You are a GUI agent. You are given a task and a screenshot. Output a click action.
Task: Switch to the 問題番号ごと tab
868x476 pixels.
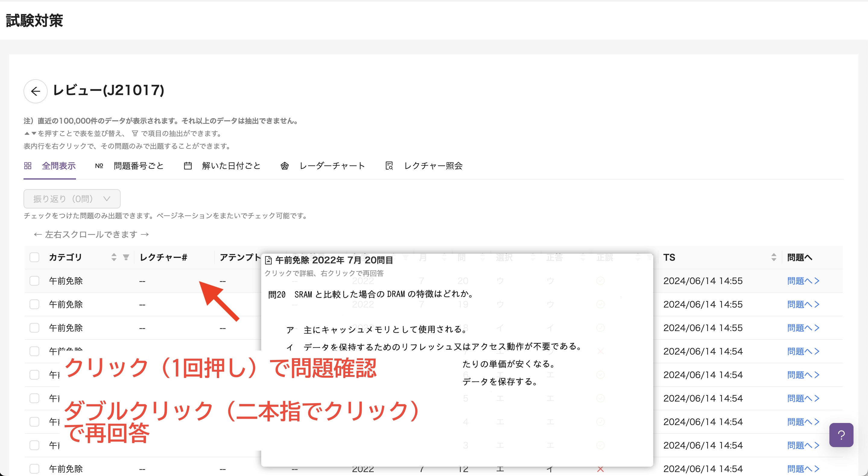(138, 166)
